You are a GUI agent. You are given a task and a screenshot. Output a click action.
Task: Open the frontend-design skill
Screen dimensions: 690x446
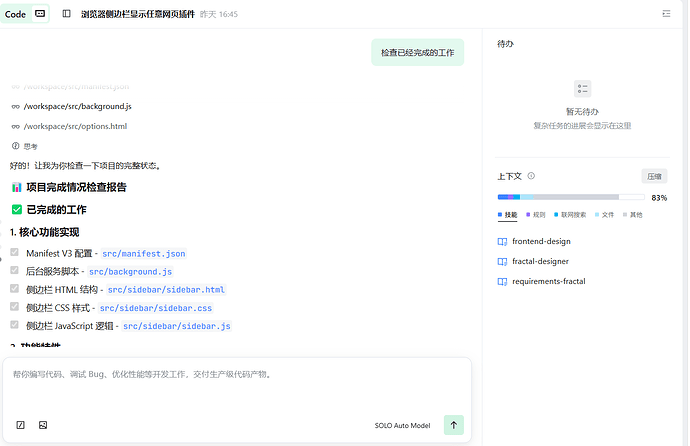[x=541, y=241]
